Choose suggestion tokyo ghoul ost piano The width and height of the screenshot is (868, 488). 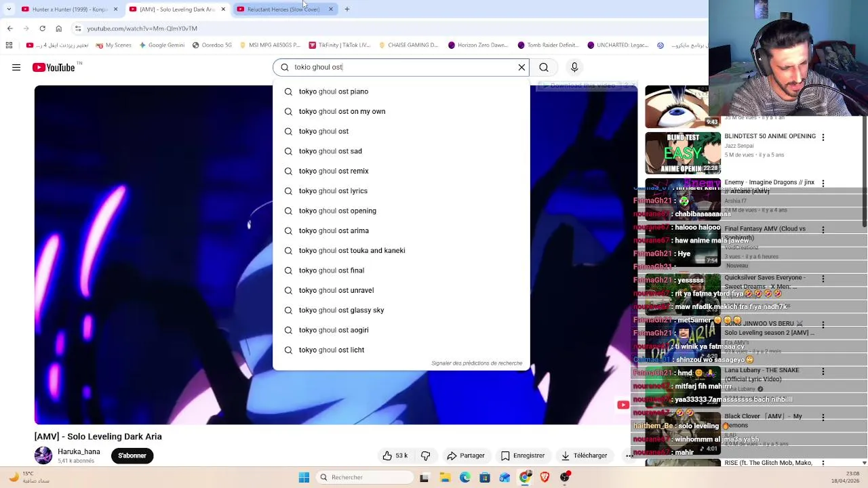coord(401,91)
